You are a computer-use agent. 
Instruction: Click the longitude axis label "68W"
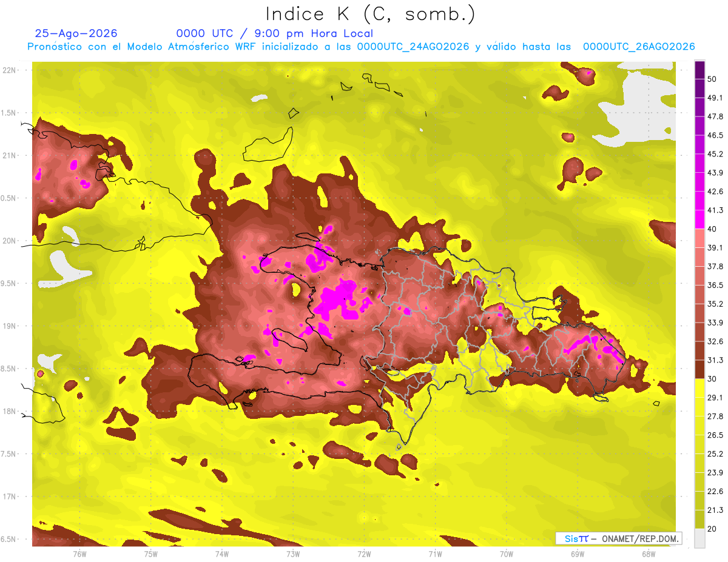point(649,554)
